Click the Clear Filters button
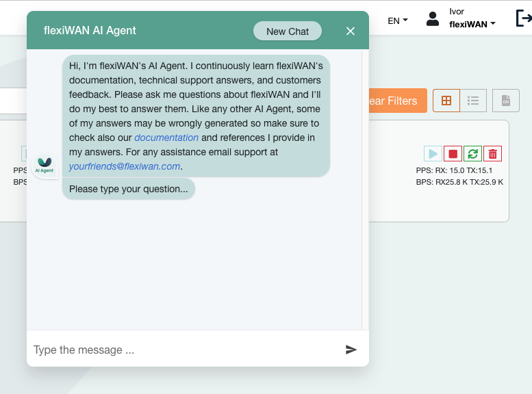Image resolution: width=532 pixels, height=394 pixels. [x=398, y=101]
